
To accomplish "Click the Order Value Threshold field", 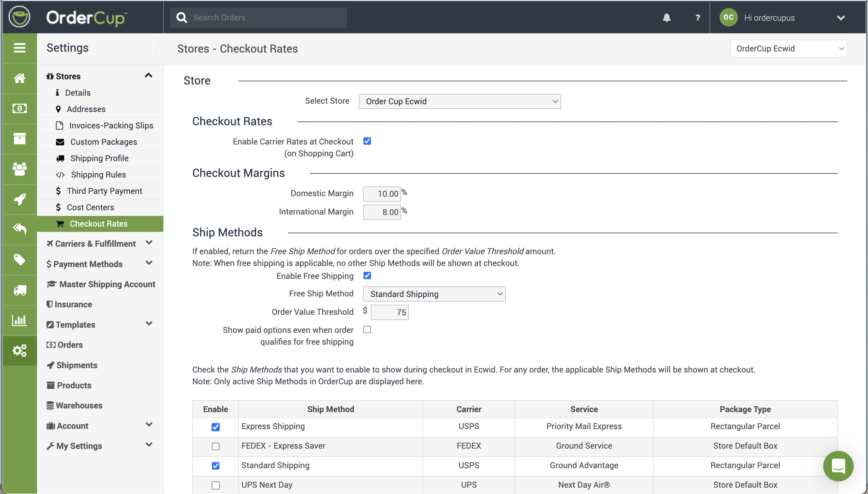I will click(x=390, y=312).
